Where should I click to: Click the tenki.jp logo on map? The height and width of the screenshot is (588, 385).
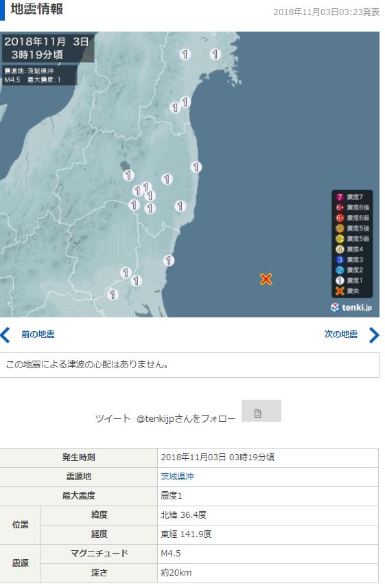(351, 308)
